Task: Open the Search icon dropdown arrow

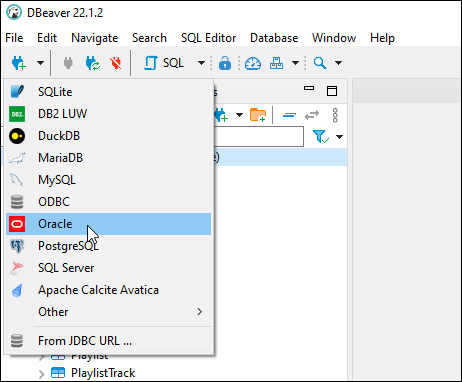Action: coord(338,63)
